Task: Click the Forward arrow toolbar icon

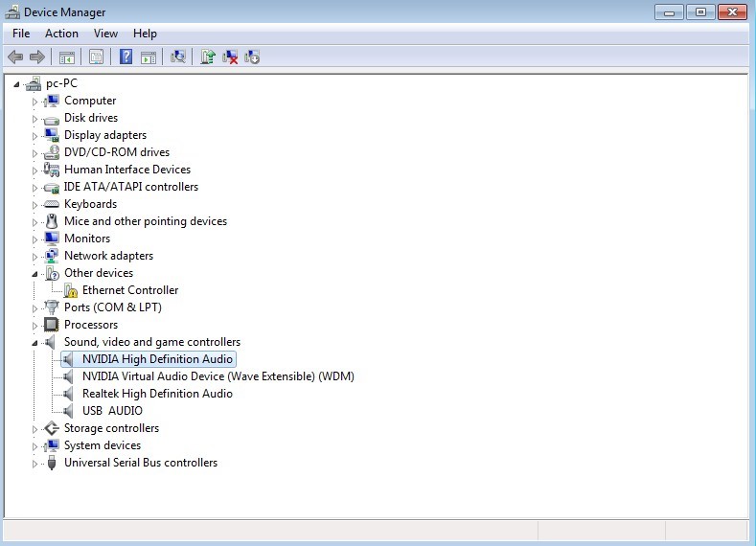Action: (x=37, y=57)
